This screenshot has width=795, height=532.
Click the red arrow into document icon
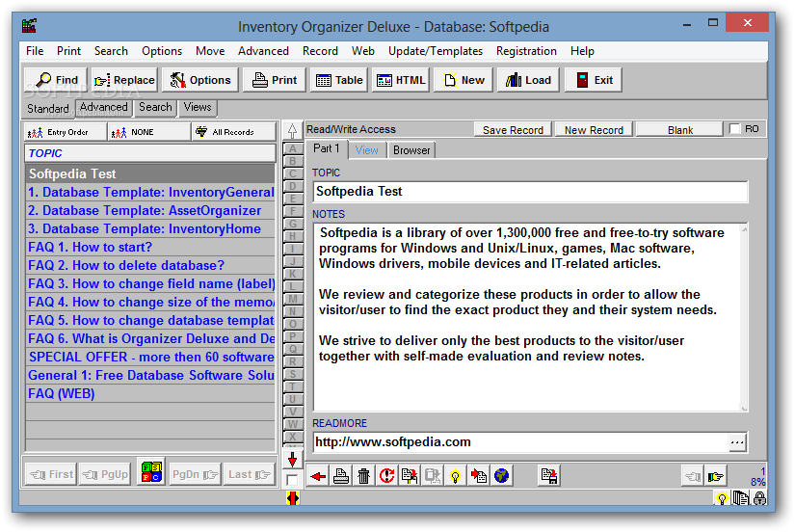tap(478, 476)
